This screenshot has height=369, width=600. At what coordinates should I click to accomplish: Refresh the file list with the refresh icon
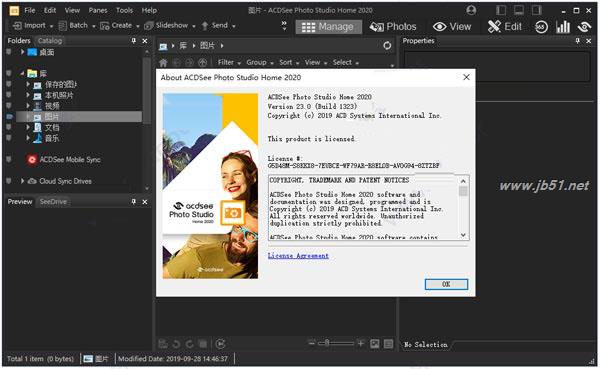pos(387,46)
